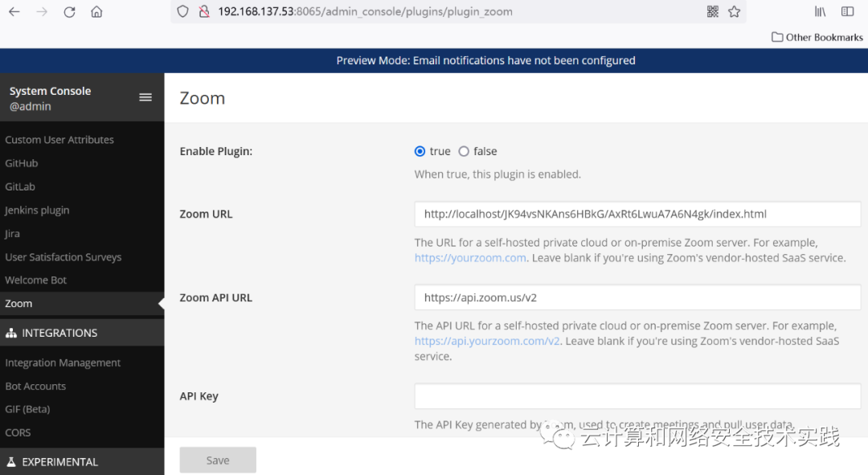Image resolution: width=868 pixels, height=475 pixels.
Task: Bookmark this page with the star
Action: [734, 11]
